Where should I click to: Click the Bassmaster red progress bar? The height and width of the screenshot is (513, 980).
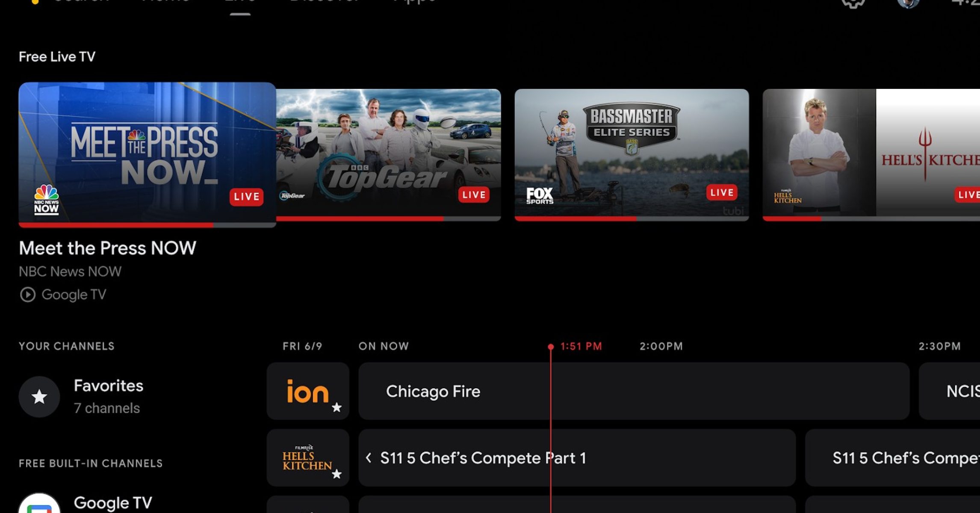coord(575,218)
